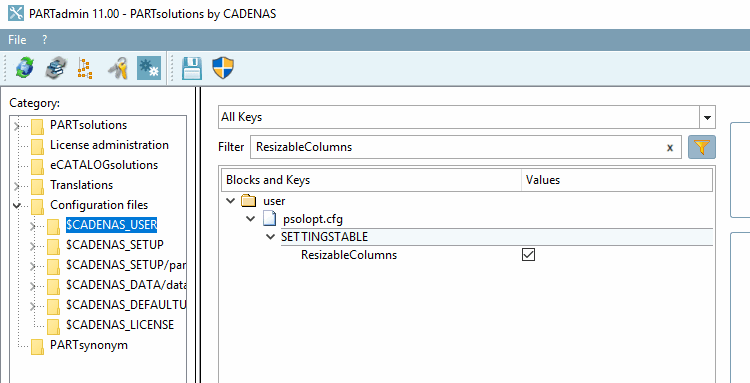Collapse the SETTINGSTABLE block
Screen dimensions: 750x383
point(271,237)
